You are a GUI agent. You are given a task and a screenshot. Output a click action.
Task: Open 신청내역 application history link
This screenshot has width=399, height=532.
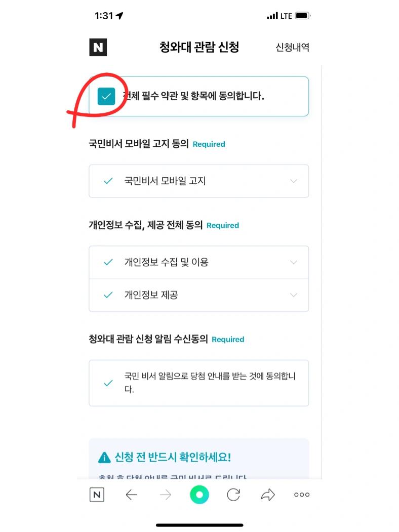pos(293,47)
